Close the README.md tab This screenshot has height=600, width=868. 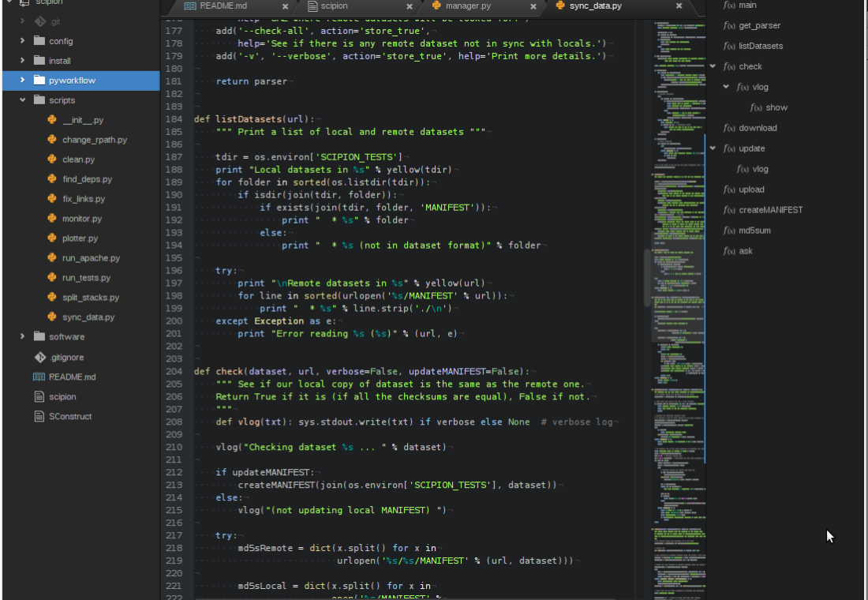click(285, 6)
